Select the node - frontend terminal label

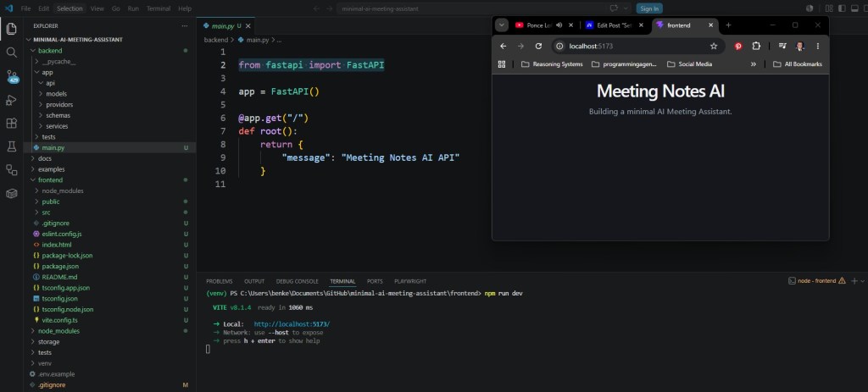click(x=816, y=281)
